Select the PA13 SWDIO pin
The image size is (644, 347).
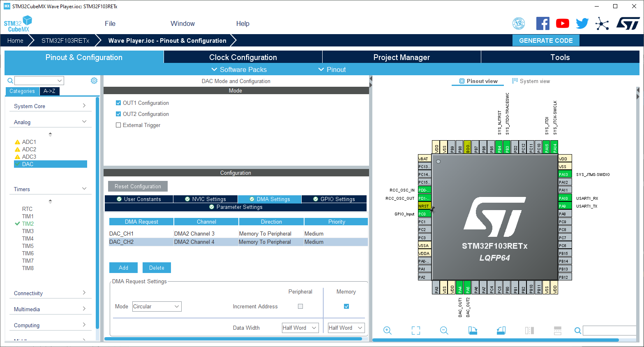[565, 174]
